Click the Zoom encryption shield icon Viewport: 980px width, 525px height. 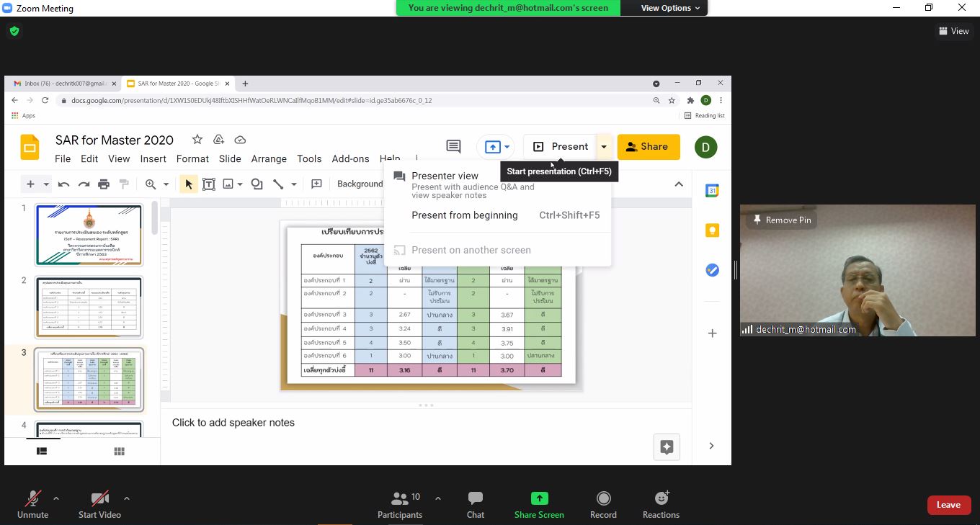(14, 31)
